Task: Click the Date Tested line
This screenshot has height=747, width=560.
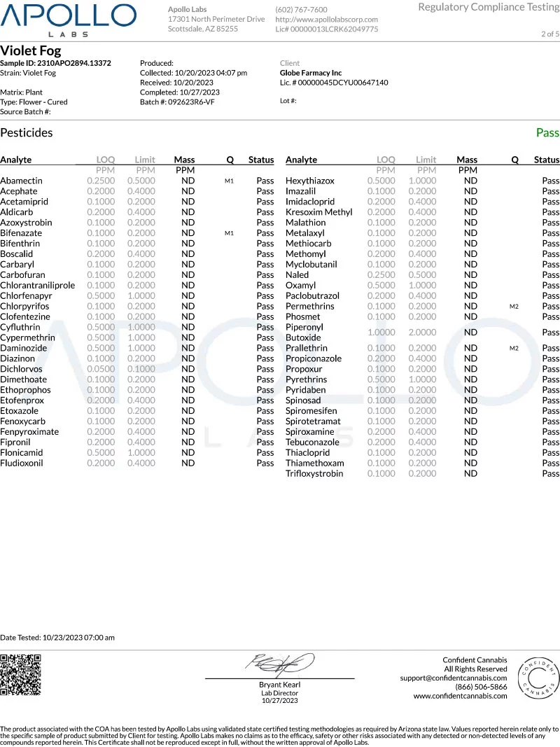Action: 57,637
